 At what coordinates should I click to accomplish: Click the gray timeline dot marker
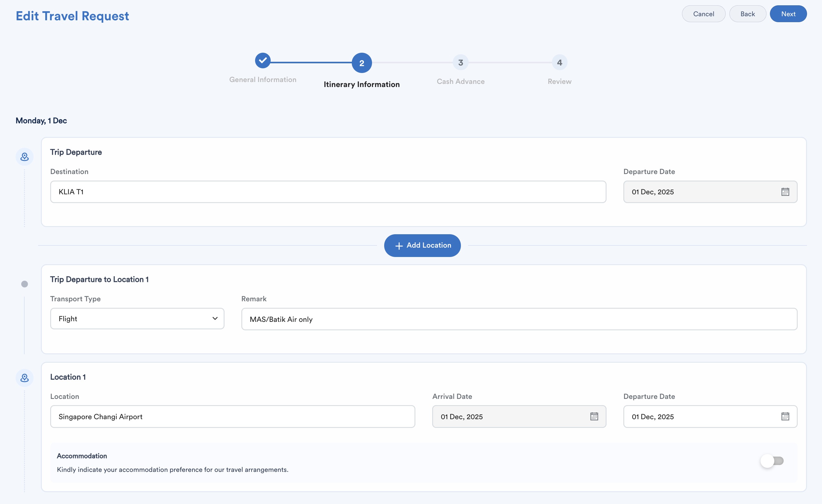(24, 284)
